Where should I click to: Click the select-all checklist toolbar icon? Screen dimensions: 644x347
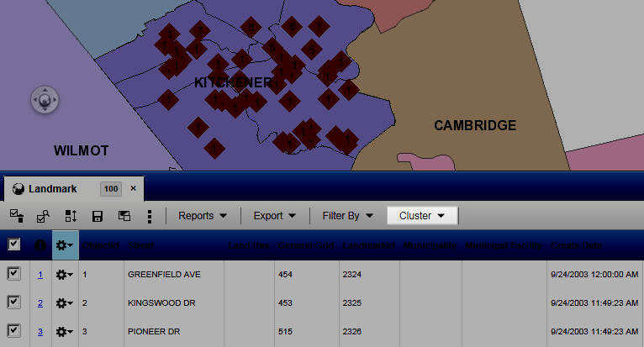coord(17,216)
